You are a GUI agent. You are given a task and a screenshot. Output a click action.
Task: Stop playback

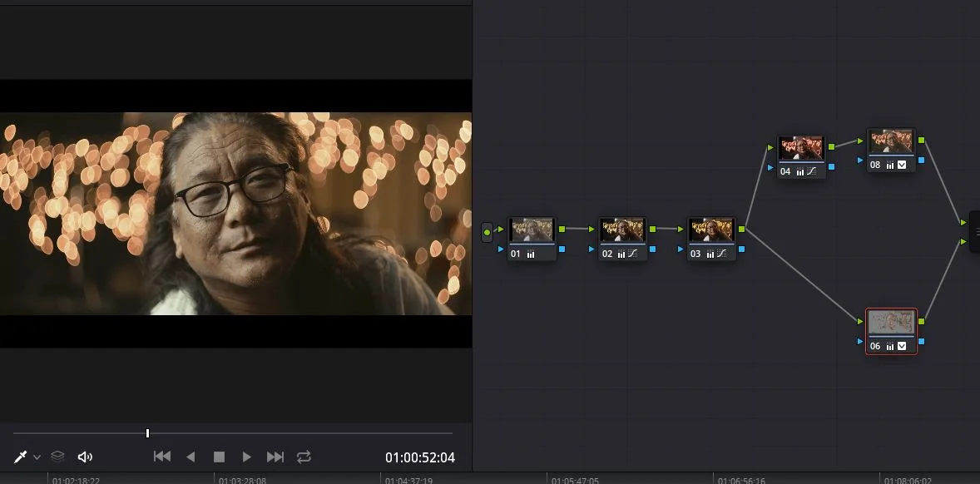pos(219,457)
